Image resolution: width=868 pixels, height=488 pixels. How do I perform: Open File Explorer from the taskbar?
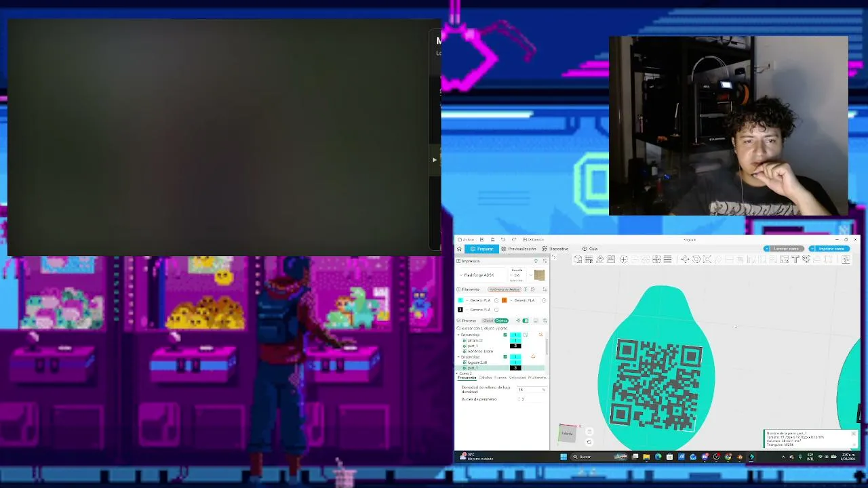(646, 457)
